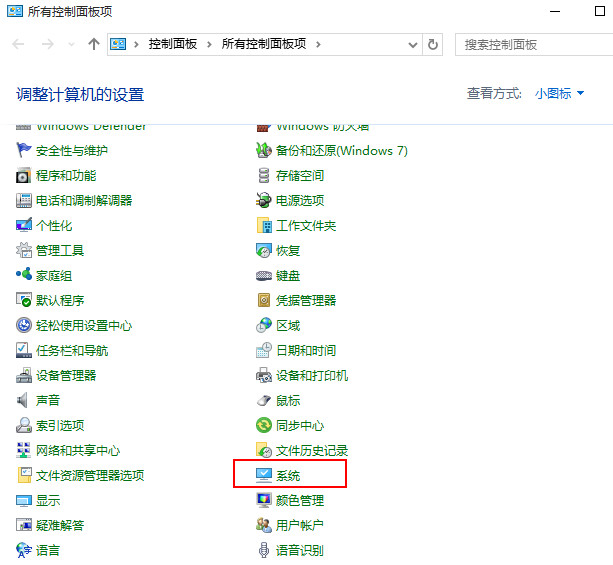Select 所有控制面板项 breadcrumb
613x565 pixels.
pos(264,44)
